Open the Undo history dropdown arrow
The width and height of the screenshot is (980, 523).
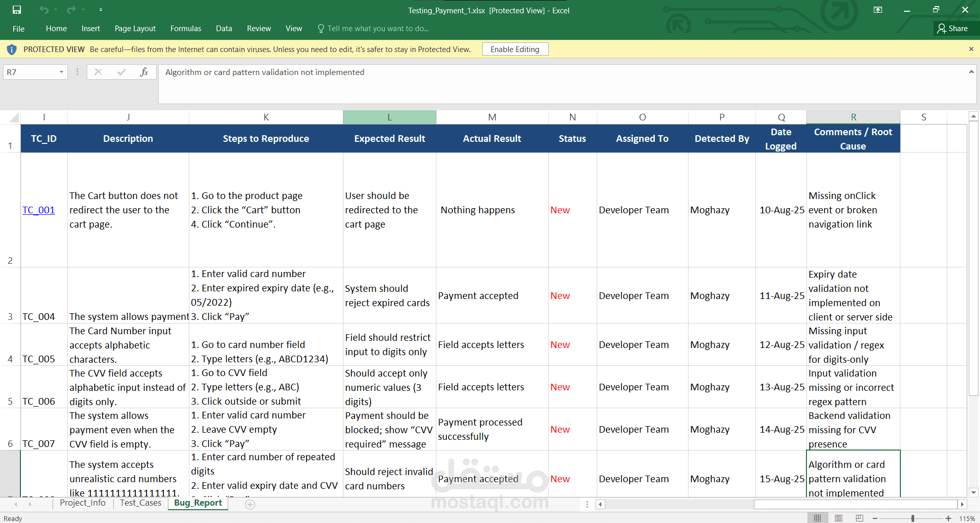tap(56, 10)
